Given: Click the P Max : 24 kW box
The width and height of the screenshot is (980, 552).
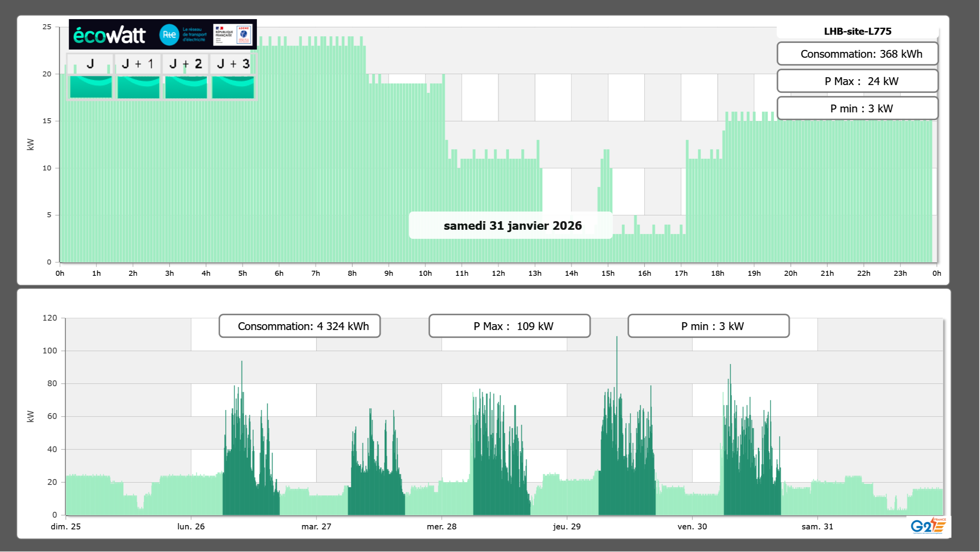Looking at the screenshot, I should coord(857,81).
